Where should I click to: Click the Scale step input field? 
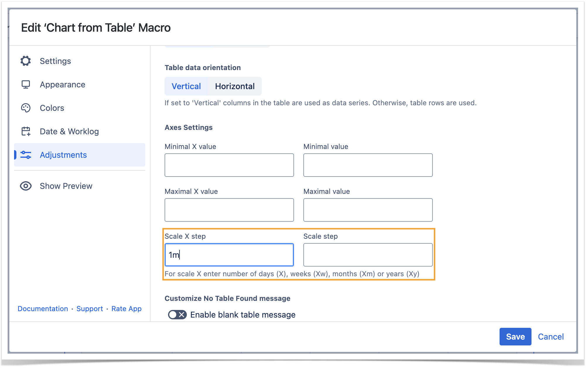[x=368, y=255]
